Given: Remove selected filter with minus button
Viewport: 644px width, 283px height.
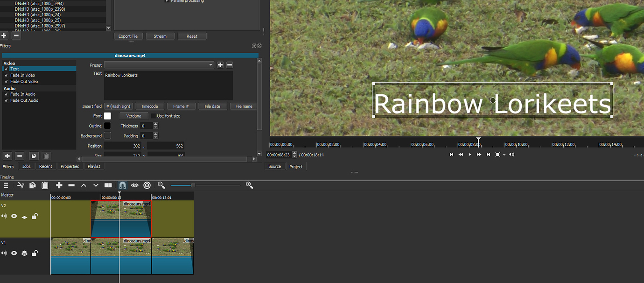Looking at the screenshot, I should 20,156.
